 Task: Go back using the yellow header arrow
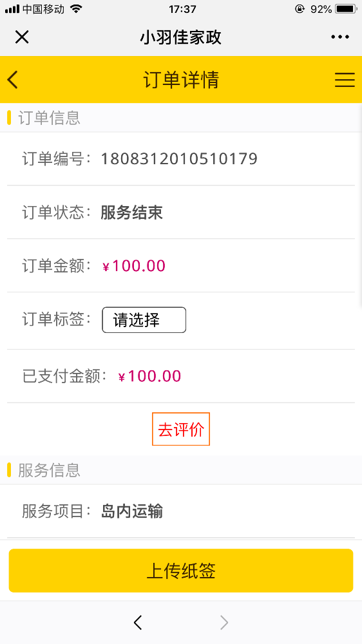[13, 79]
